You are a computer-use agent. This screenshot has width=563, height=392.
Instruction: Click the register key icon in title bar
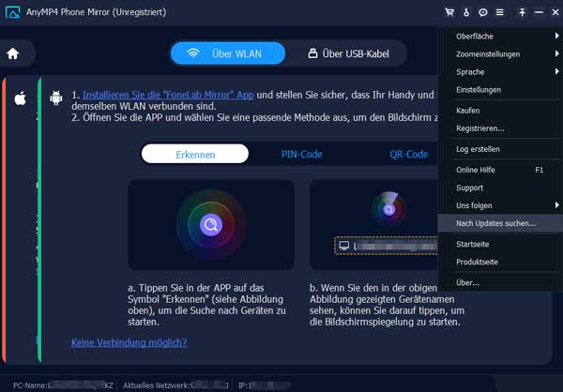click(466, 12)
